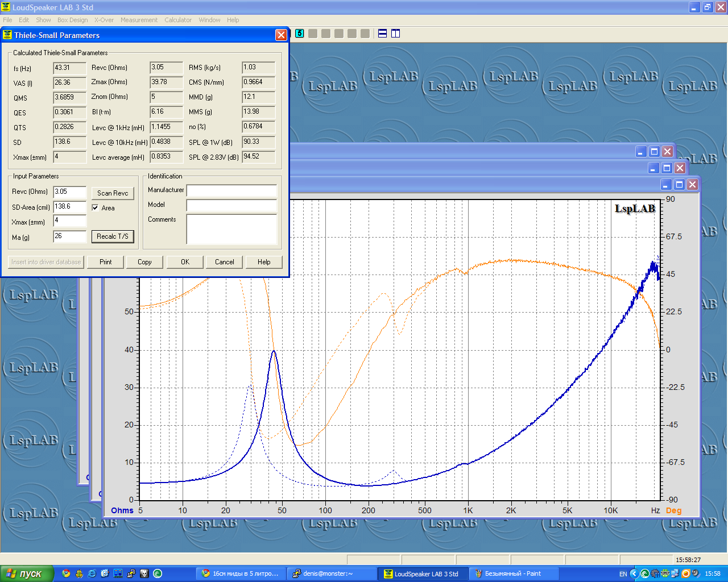Click the Ma (g) input field

pyautogui.click(x=70, y=236)
